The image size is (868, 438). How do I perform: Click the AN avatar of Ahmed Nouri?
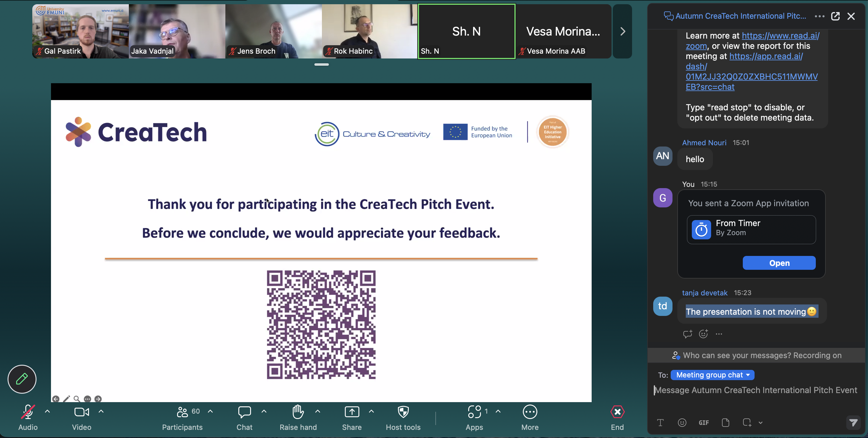[x=663, y=156]
